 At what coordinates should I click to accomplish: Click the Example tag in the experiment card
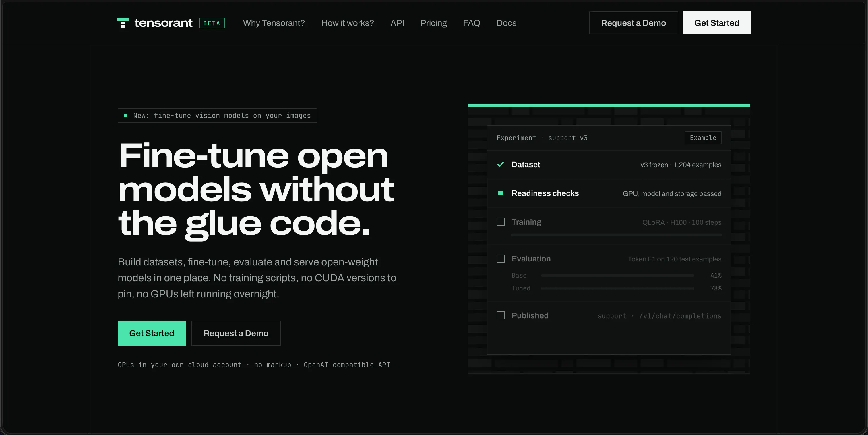tap(703, 138)
